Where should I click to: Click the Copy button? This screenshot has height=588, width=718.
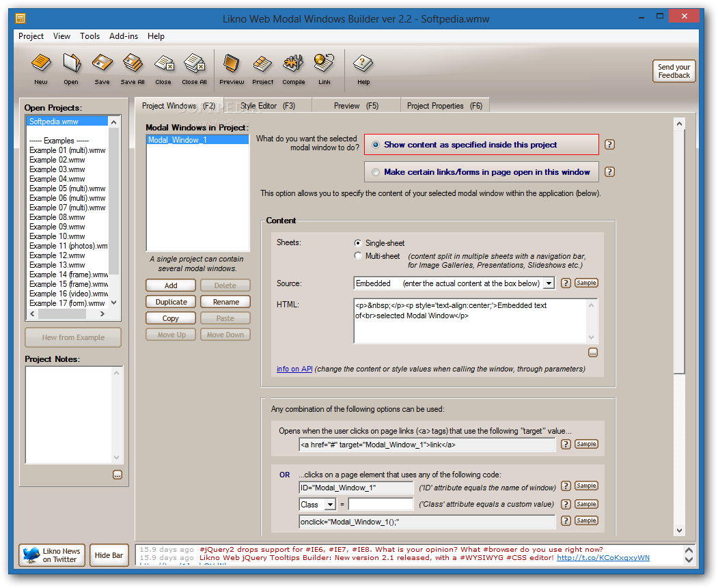click(x=171, y=318)
